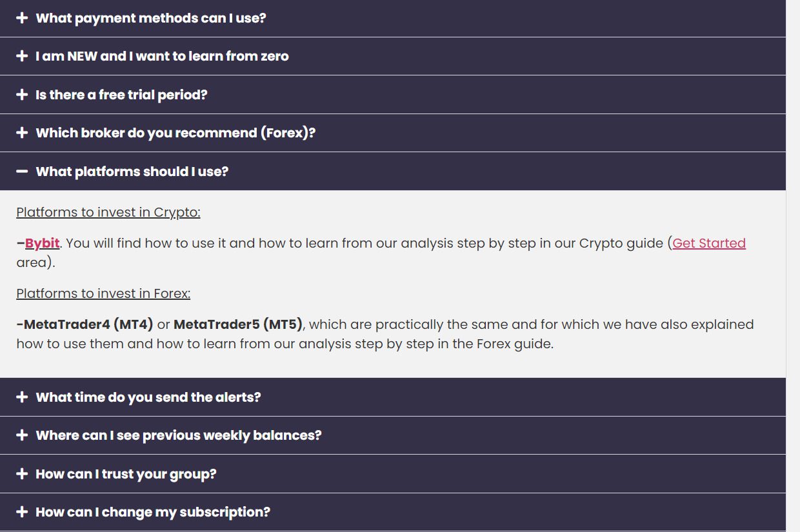Expand the payment methods plus icon

coord(22,18)
